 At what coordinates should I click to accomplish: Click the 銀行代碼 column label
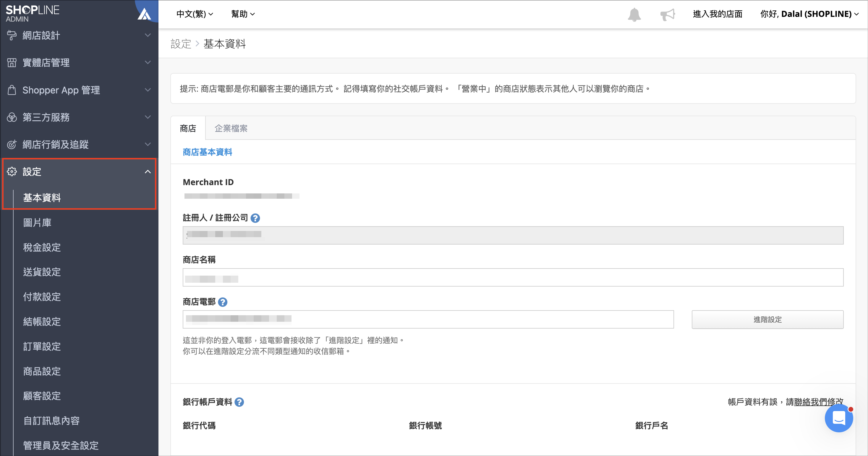pyautogui.click(x=199, y=426)
